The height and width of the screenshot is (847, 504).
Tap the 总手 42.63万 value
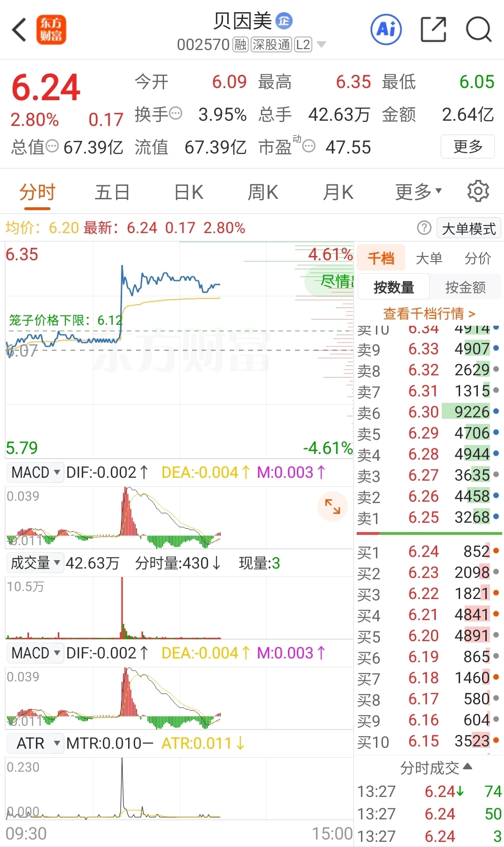(339, 114)
